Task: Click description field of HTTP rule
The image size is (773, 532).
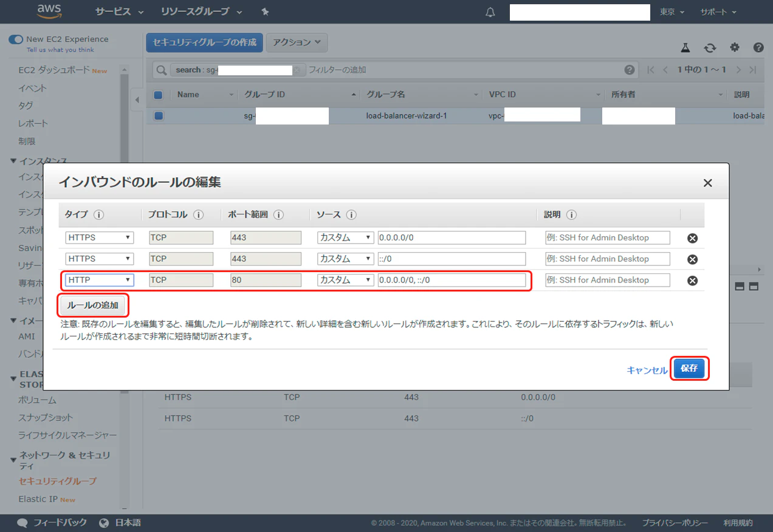Action: pos(608,280)
